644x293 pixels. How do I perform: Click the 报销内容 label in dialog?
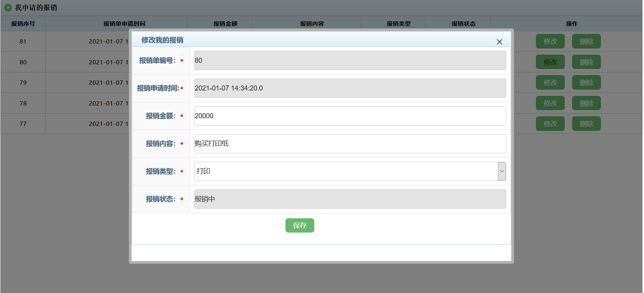point(161,144)
